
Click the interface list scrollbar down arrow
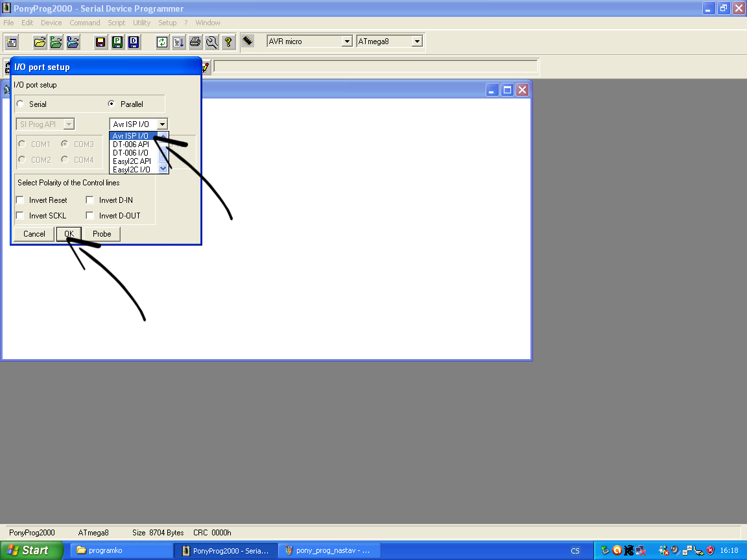(163, 169)
